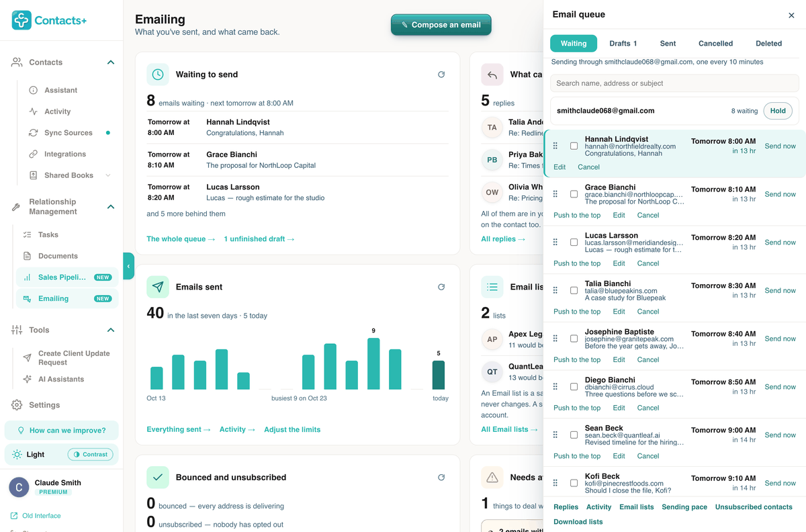Refresh the Waiting to send card
This screenshot has height=532, width=806.
tap(441, 75)
